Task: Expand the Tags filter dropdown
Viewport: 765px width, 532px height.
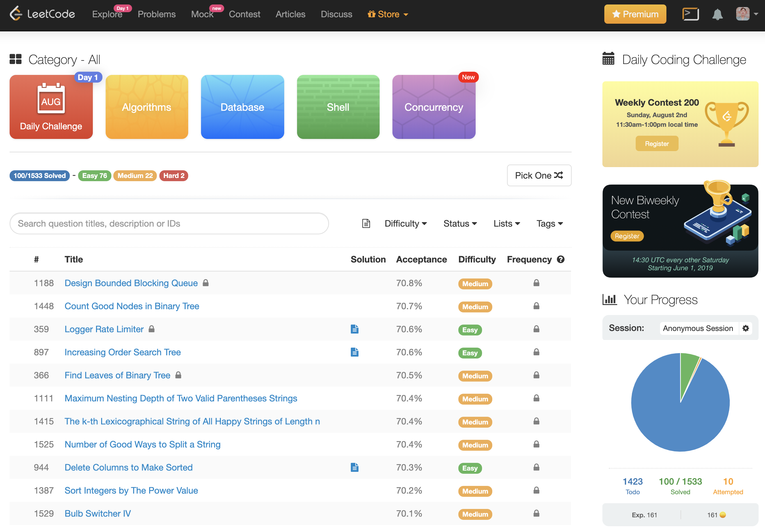Action: click(x=550, y=223)
